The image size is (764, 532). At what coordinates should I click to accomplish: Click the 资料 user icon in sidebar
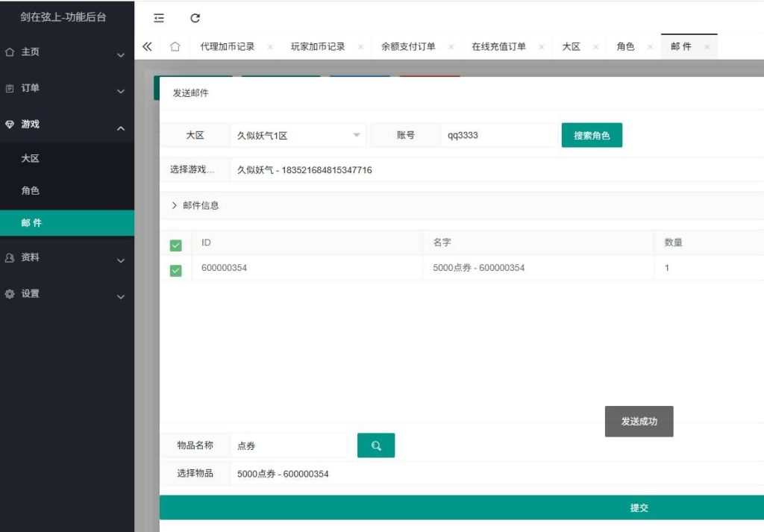(x=10, y=257)
